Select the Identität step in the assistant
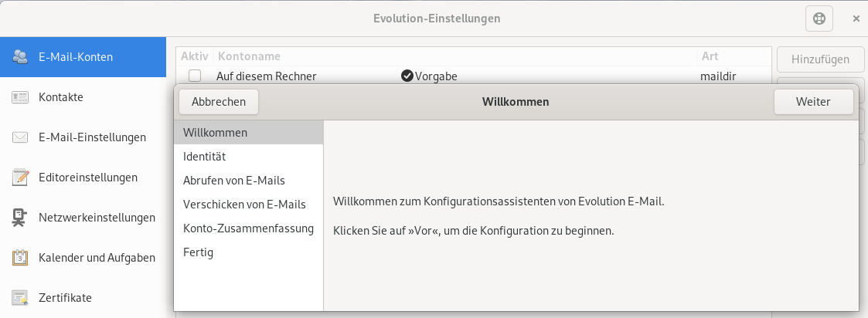 click(204, 157)
